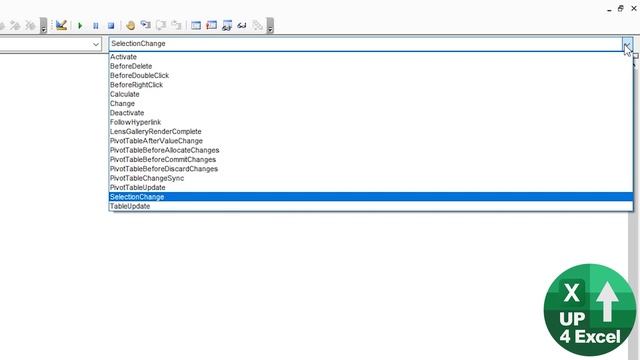Open the Locals Window from the toolbar

196,26
